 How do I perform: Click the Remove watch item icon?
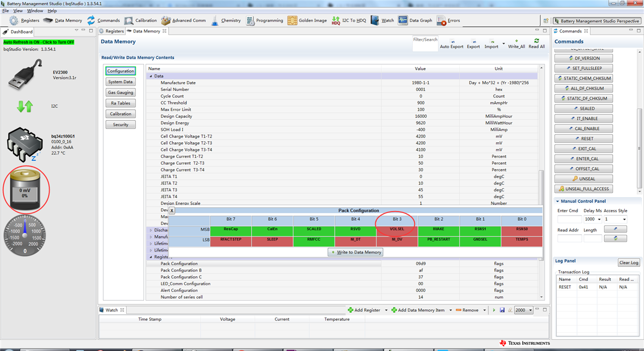point(459,310)
